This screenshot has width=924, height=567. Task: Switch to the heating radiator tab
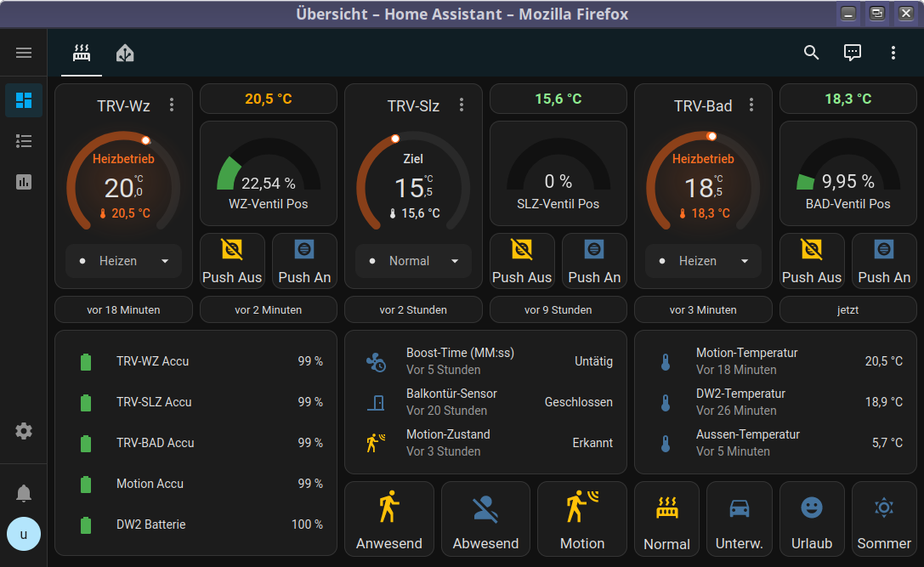click(82, 53)
